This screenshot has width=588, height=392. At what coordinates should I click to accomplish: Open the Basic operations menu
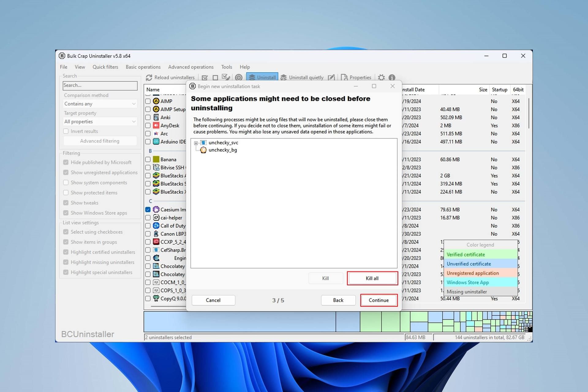click(x=143, y=67)
